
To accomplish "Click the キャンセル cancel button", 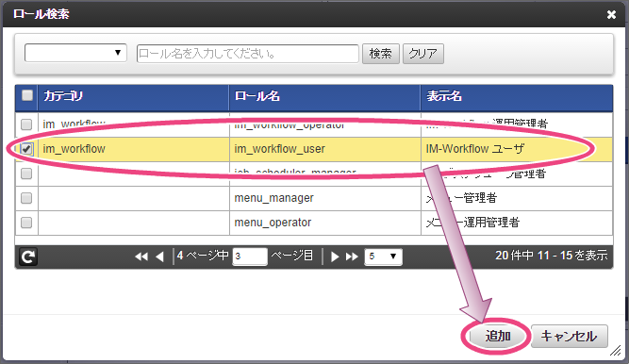I will click(570, 336).
